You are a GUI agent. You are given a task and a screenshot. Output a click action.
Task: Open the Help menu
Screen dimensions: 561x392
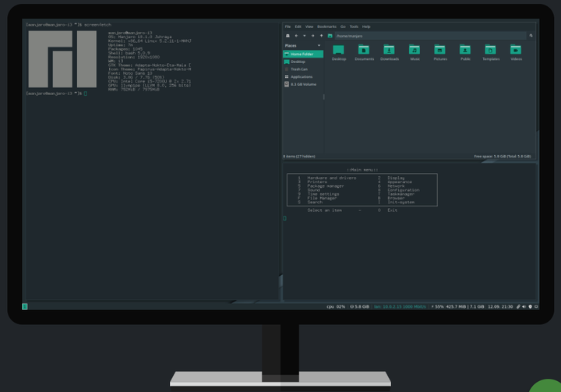tap(366, 26)
